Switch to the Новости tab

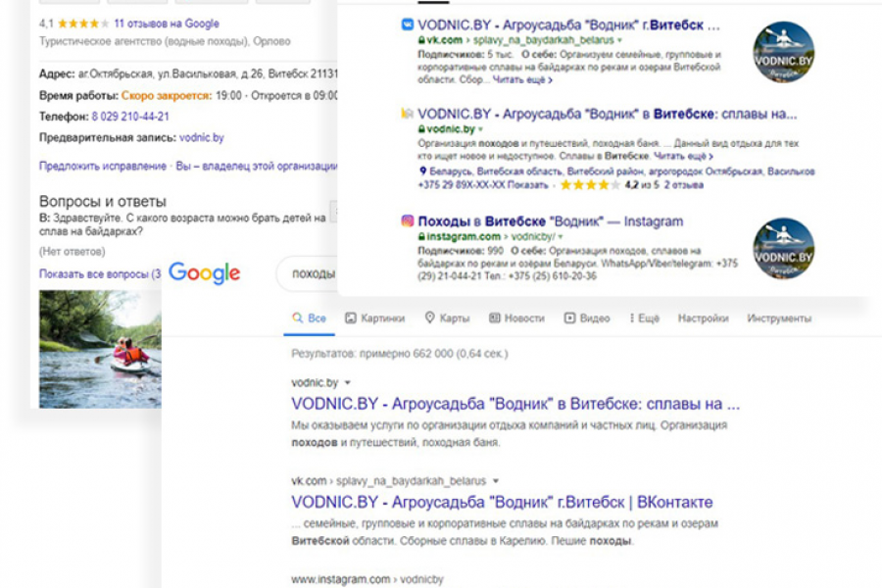click(516, 318)
